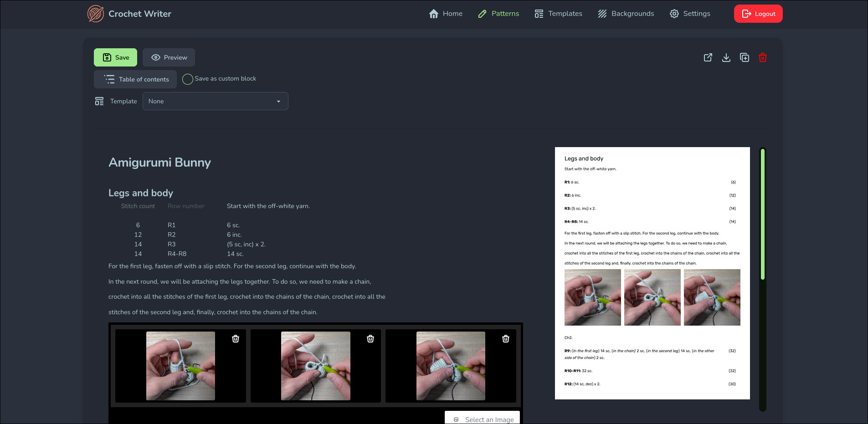The height and width of the screenshot is (424, 868).
Task: Select the middle crochet photo in editor
Action: click(x=316, y=366)
